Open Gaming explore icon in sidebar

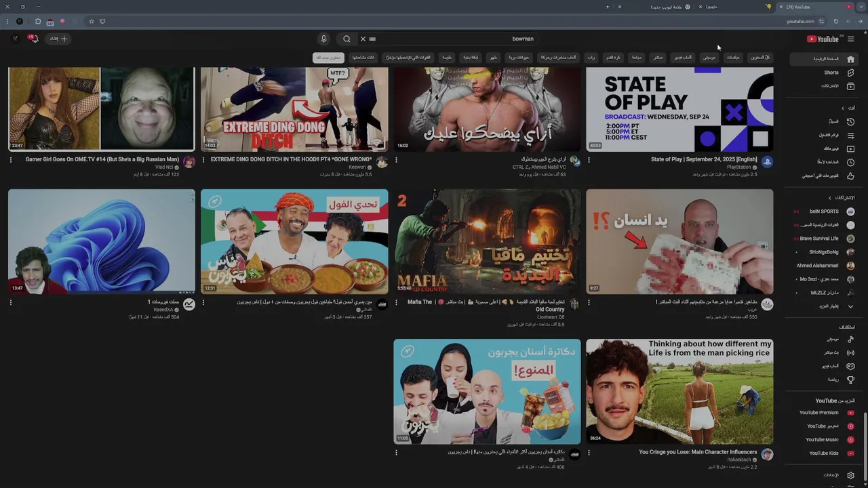(850, 366)
